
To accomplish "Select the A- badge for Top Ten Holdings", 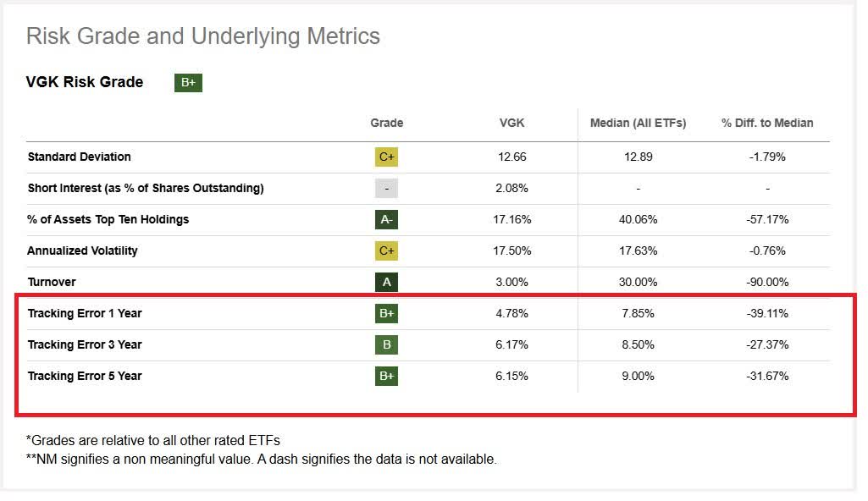I will tap(386, 219).
